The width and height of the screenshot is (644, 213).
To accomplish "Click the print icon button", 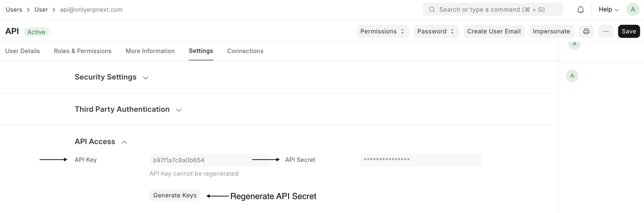I will (586, 31).
